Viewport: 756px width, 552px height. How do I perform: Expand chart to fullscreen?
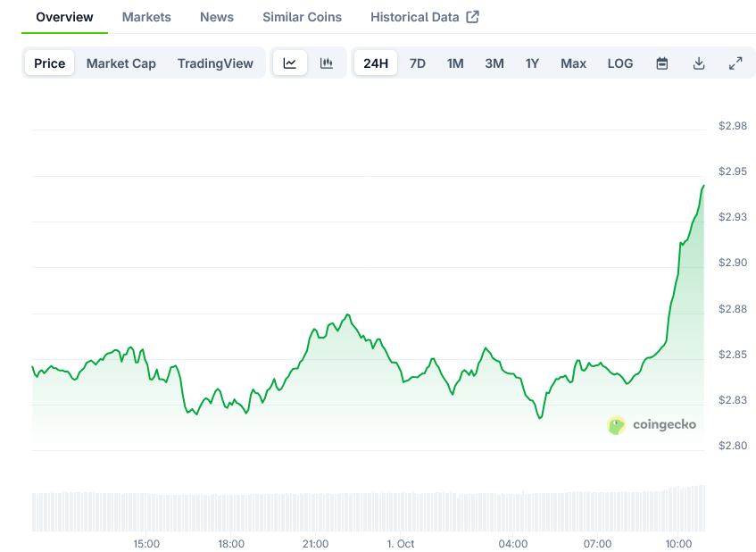(735, 63)
